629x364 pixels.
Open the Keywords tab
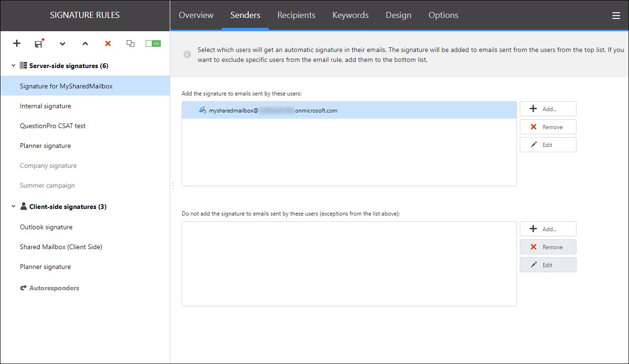[350, 15]
